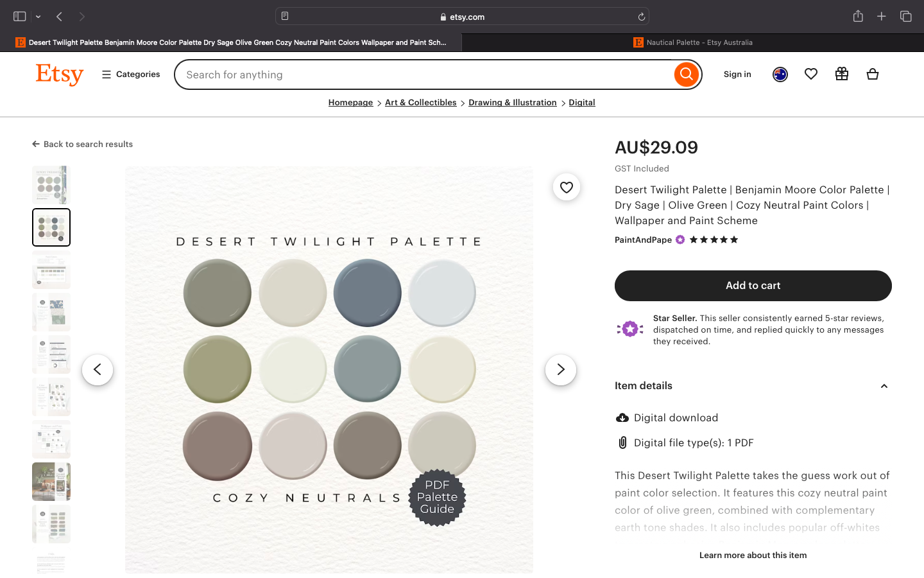Select the room interior photo thumbnail

[51, 482]
